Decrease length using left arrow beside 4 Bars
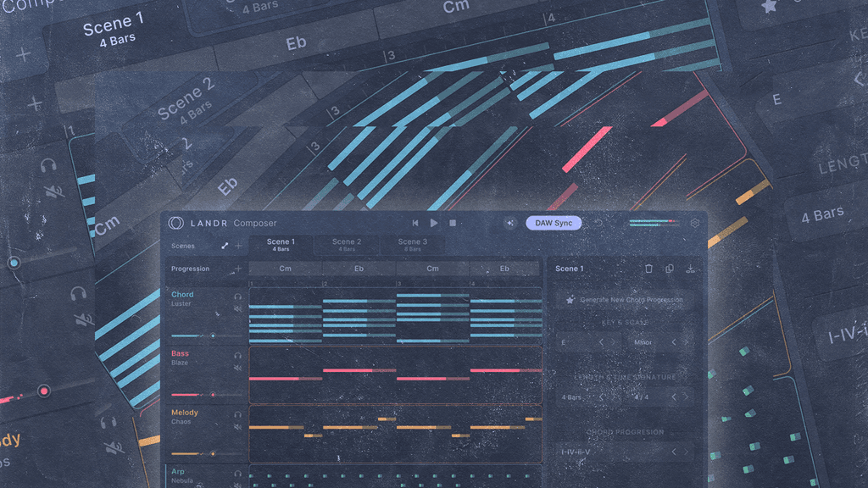Screen dimensions: 868x488 point(601,396)
